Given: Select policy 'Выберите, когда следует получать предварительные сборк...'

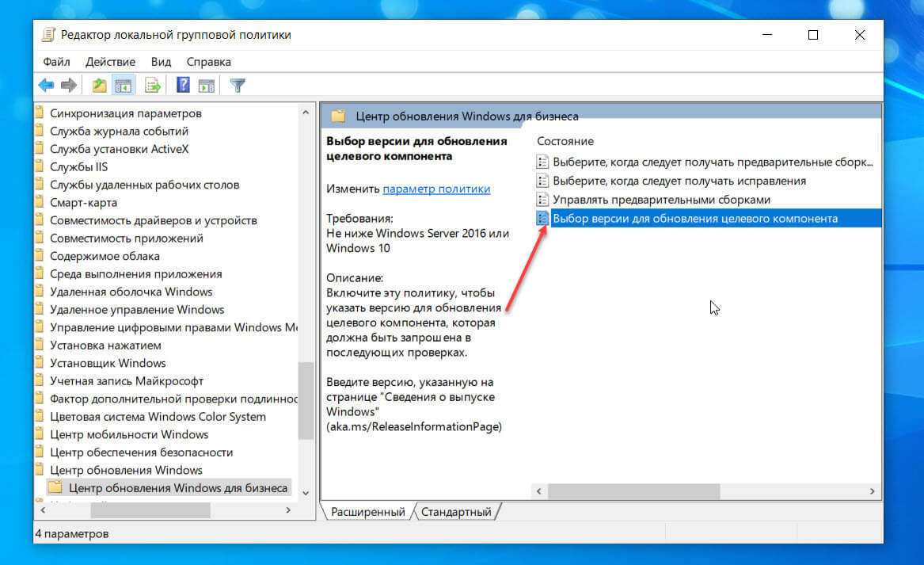Looking at the screenshot, I should pos(713,162).
